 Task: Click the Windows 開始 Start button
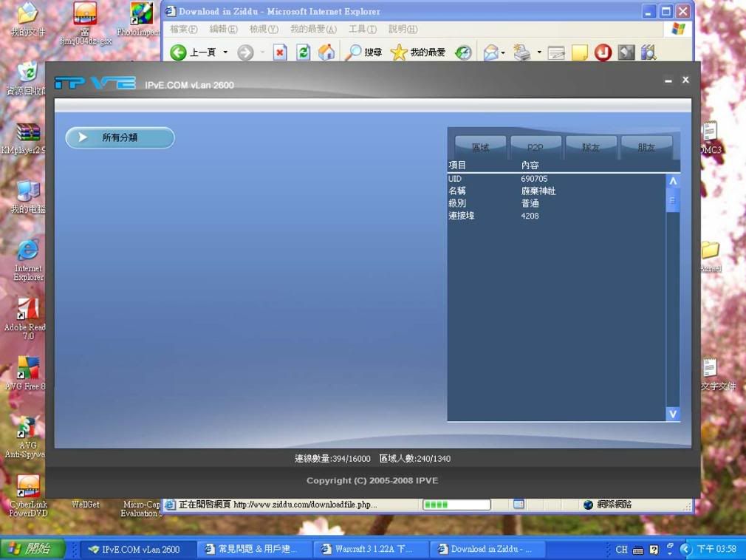click(32, 549)
